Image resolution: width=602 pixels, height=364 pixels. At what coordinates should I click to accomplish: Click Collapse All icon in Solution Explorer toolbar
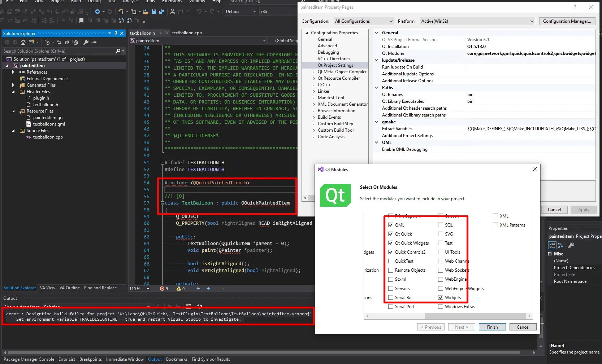67,42
